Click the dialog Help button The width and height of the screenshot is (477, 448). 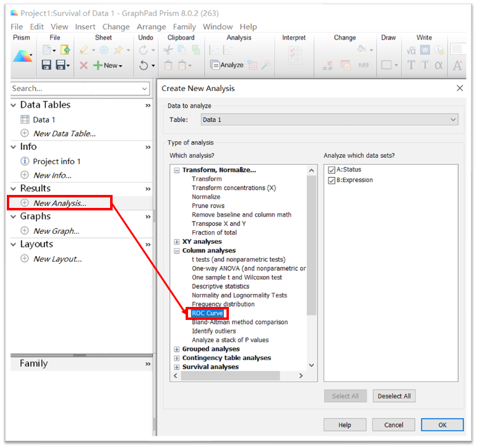pos(345,425)
